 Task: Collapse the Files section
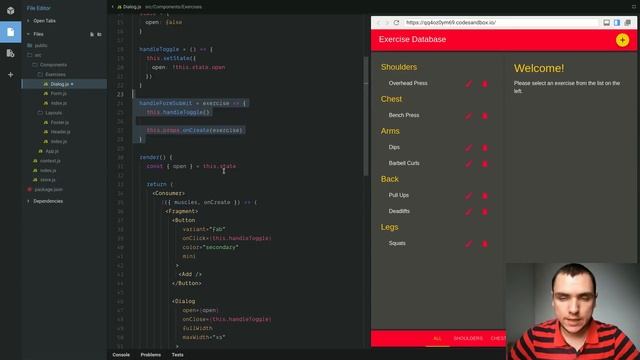38,34
